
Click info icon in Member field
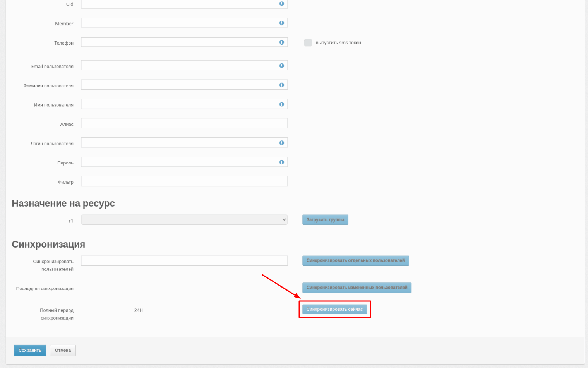(281, 23)
